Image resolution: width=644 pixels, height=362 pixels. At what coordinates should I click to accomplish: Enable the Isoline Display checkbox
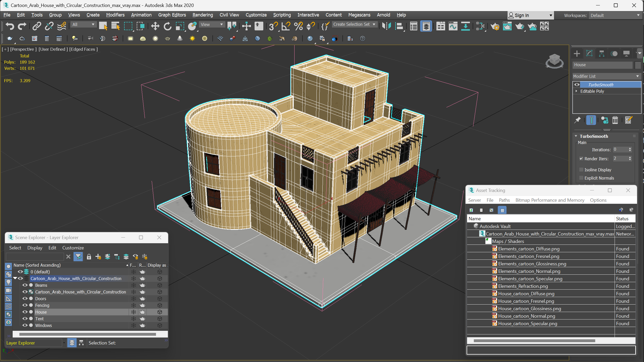point(581,170)
